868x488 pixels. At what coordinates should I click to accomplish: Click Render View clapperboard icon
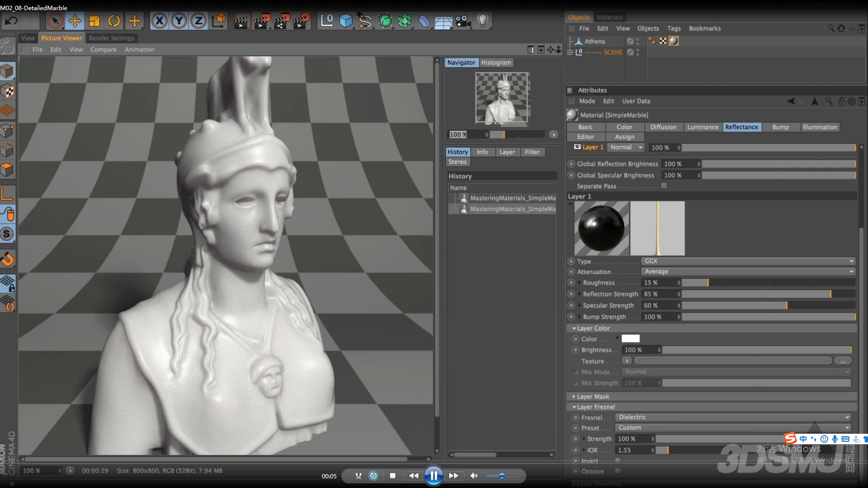coord(242,21)
